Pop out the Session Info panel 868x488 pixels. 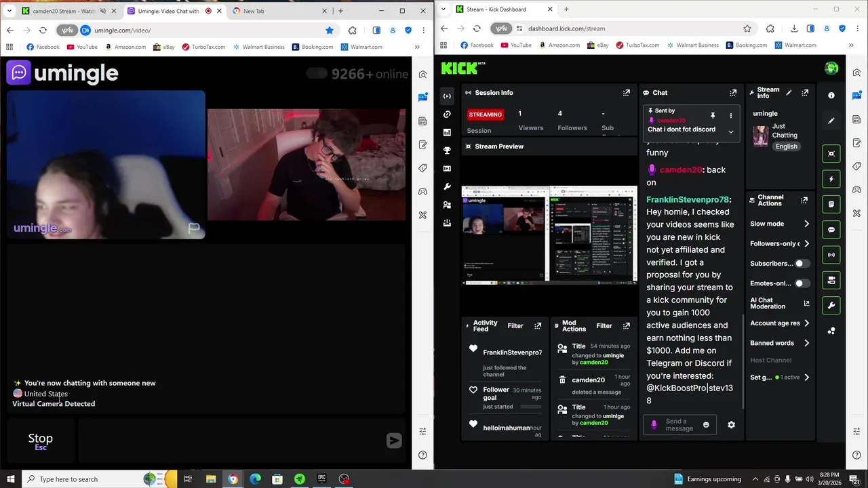coord(627,92)
